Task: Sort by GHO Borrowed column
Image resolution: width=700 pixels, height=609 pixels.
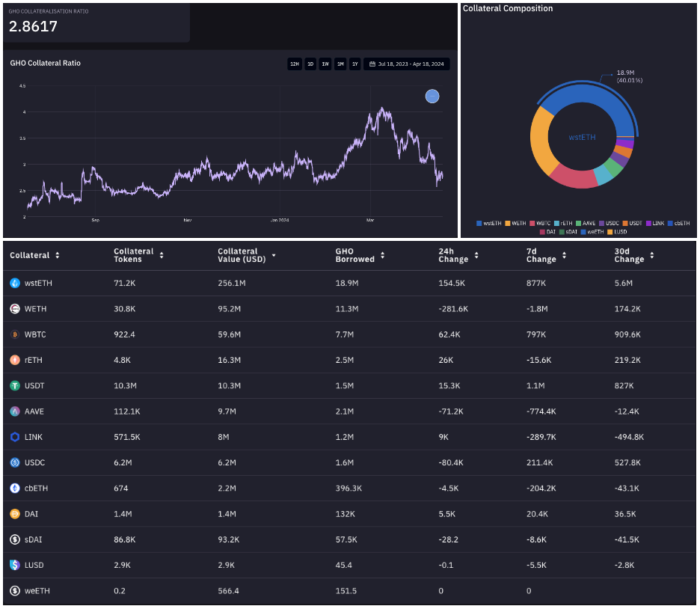Action: (360, 255)
